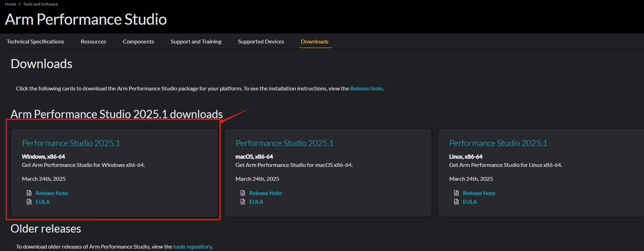Click 'Get Arm Performance Studio for Linux x86-64.' text
Screen dimensions: 644x251
506,165
